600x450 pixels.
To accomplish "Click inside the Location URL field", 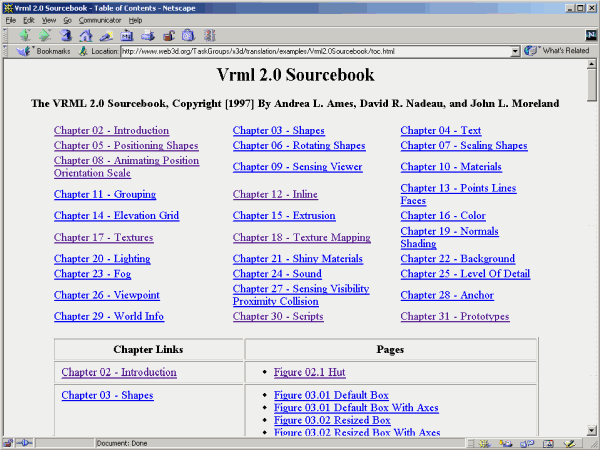I will coord(310,50).
